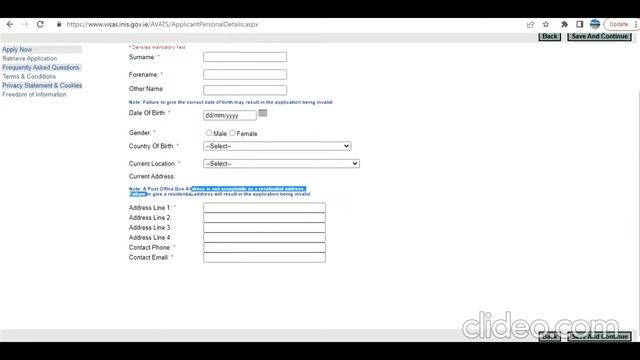The image size is (640, 360).
Task: Select the Male gender radio button
Action: click(209, 133)
